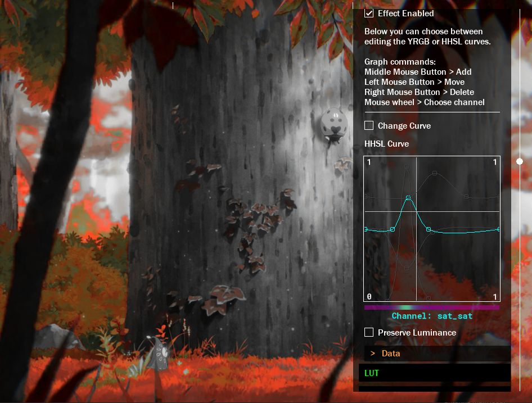Click the round scrollbar handle on the right edge
The height and width of the screenshot is (403, 532).
pos(520,161)
